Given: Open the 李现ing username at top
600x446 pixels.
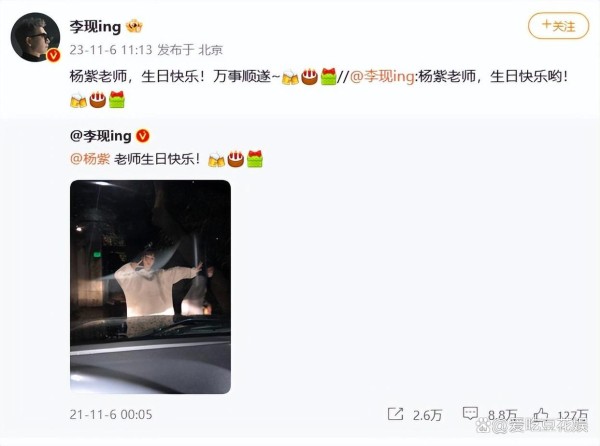Looking at the screenshot, I should point(95,26).
